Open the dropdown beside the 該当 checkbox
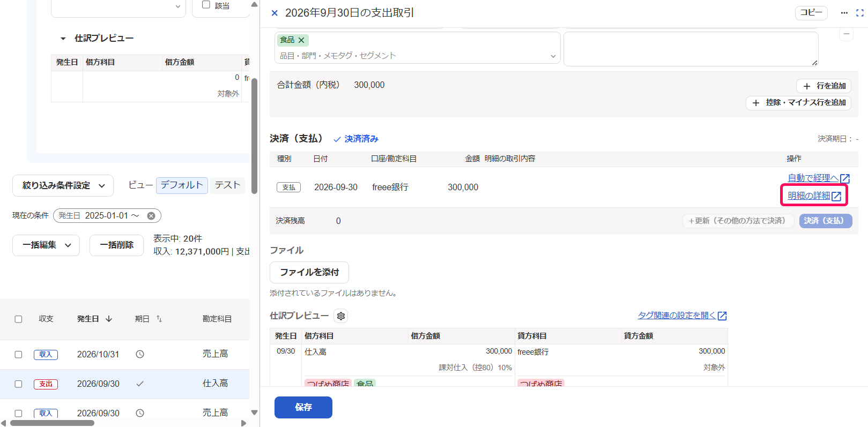Viewport: 868px width, 427px height. (x=118, y=7)
